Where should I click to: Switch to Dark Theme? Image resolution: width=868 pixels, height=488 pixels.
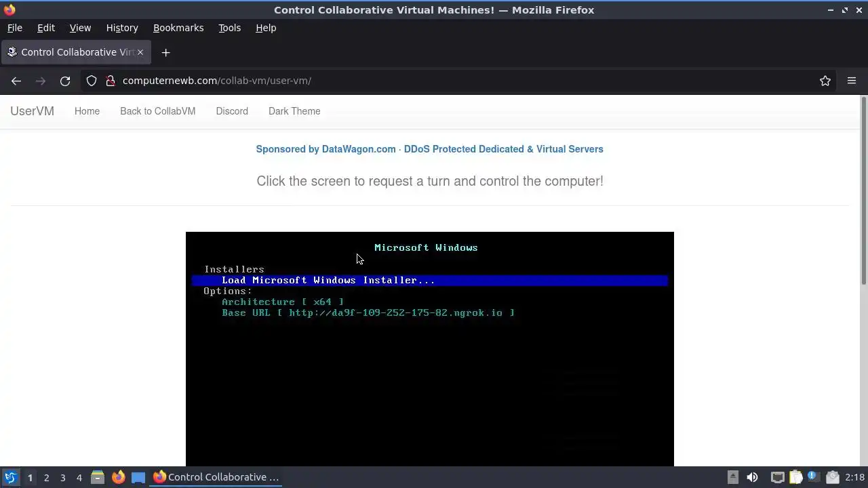tap(294, 111)
